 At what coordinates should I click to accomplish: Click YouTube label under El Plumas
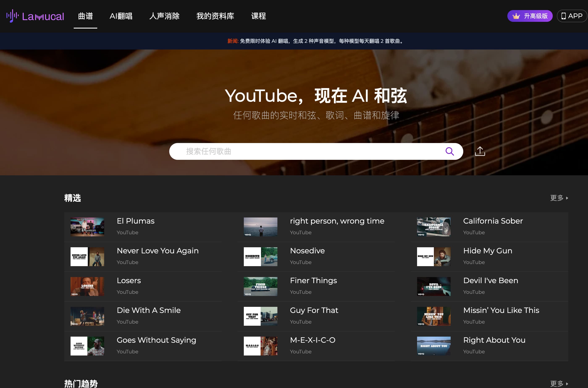pos(127,233)
